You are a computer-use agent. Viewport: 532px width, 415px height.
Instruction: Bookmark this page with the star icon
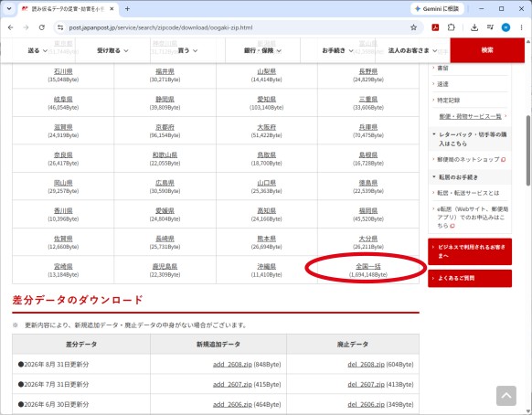click(x=413, y=27)
